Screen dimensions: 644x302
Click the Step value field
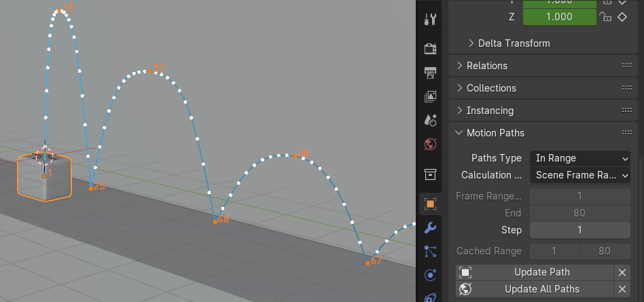(x=579, y=230)
